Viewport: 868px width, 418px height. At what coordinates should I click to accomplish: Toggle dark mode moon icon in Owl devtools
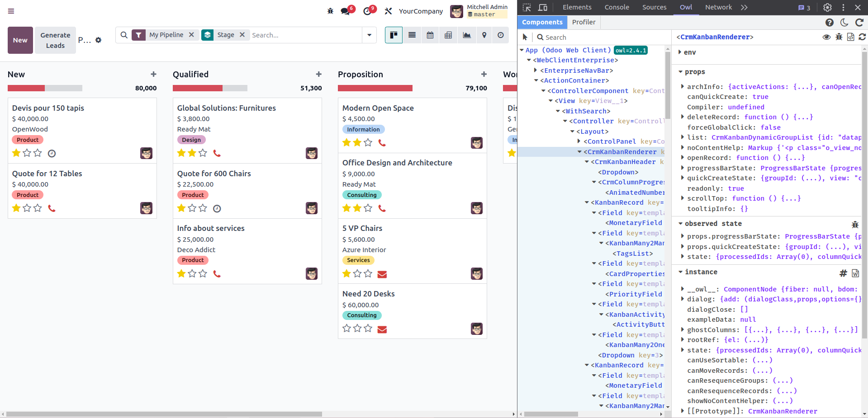[844, 22]
